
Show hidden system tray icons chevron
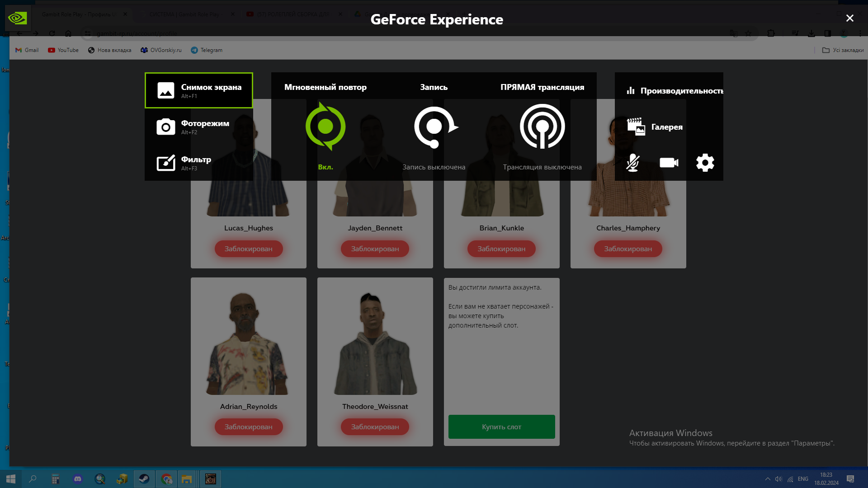[767, 479]
